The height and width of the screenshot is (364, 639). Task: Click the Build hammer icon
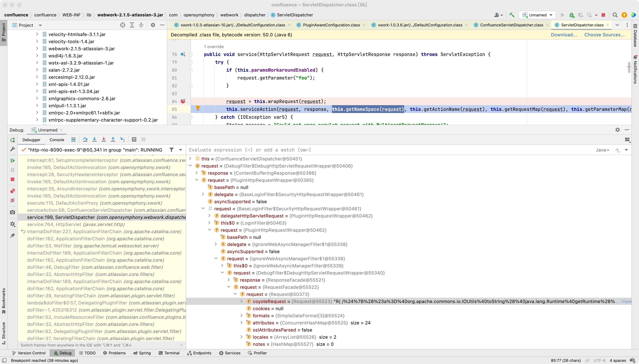coord(512,15)
